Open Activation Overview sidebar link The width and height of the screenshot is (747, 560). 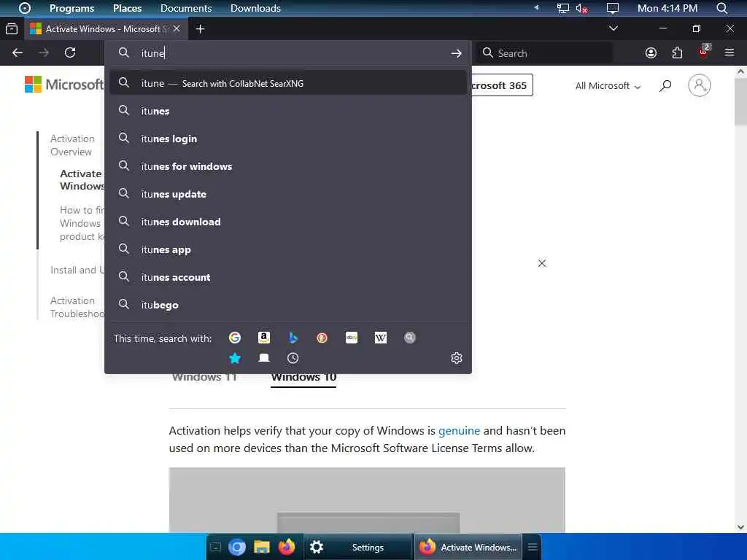[72, 145]
